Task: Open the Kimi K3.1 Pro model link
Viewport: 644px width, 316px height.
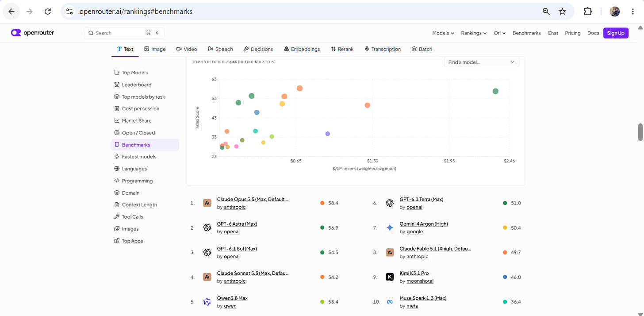Action: pos(414,273)
